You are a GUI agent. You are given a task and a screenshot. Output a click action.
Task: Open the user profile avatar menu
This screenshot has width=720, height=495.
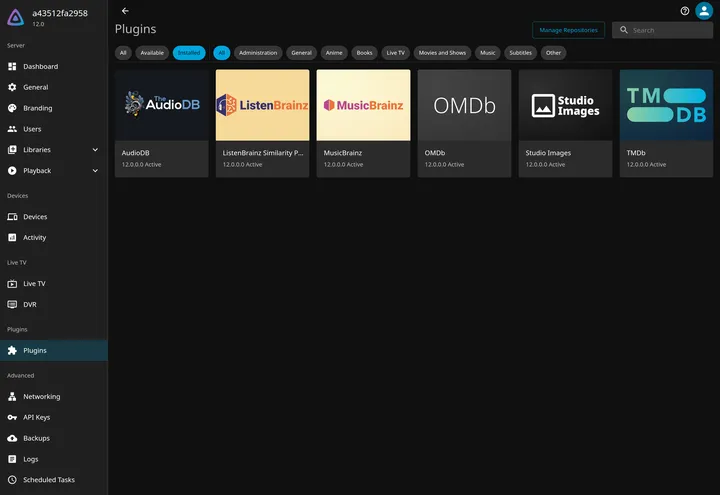pyautogui.click(x=703, y=11)
